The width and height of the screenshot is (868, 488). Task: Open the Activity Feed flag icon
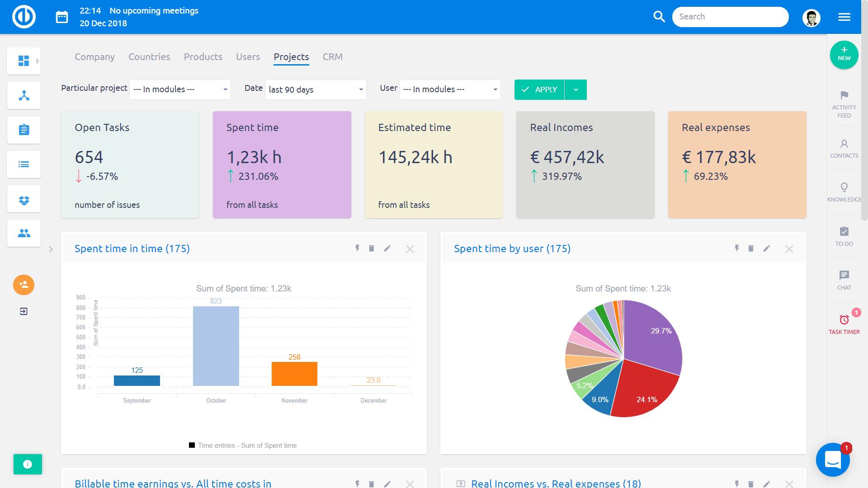point(844,95)
